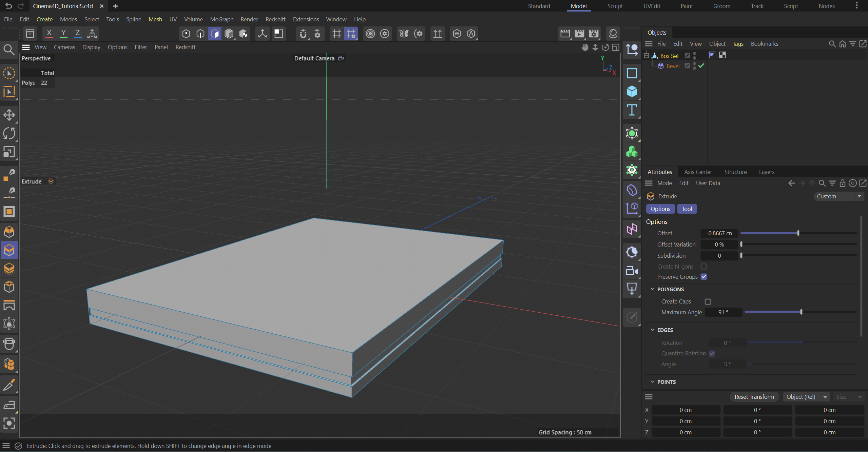The image size is (868, 452).
Task: Switch to the Axis Center tab
Action: coord(698,172)
